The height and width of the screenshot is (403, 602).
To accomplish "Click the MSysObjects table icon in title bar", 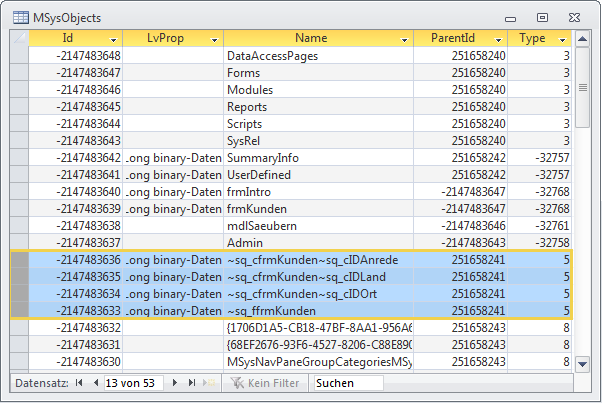I will (17, 17).
